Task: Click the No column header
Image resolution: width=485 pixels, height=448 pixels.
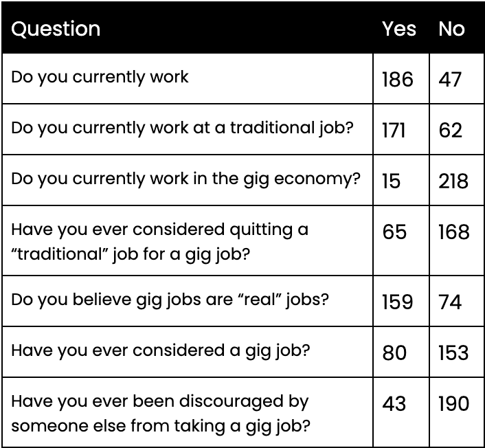Action: coord(451,29)
